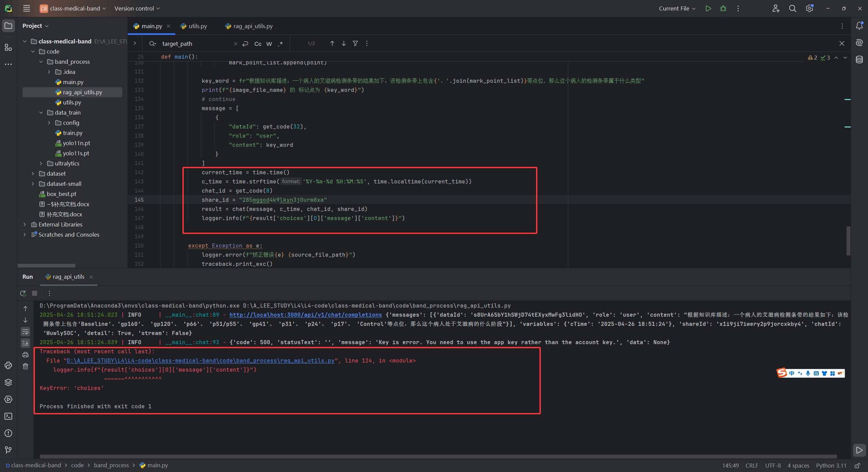Open the Terminal tool window
Viewport: 868px width, 472px height.
pyautogui.click(x=8, y=416)
